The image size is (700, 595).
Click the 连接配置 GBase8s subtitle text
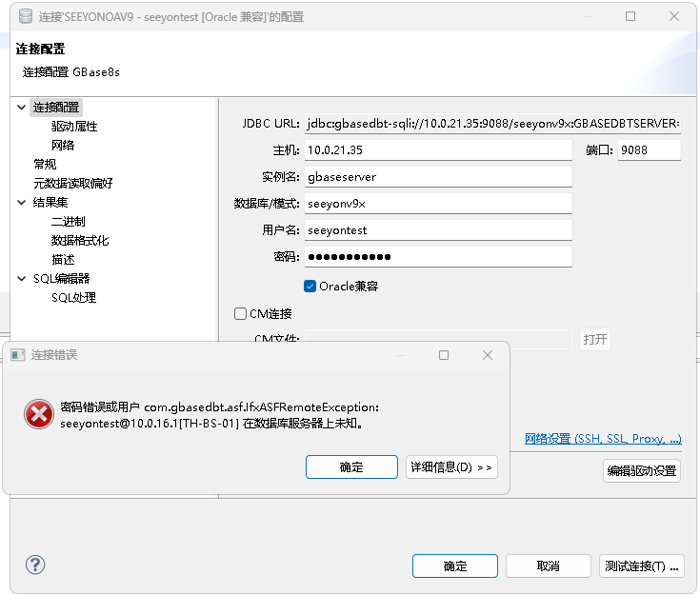[71, 71]
